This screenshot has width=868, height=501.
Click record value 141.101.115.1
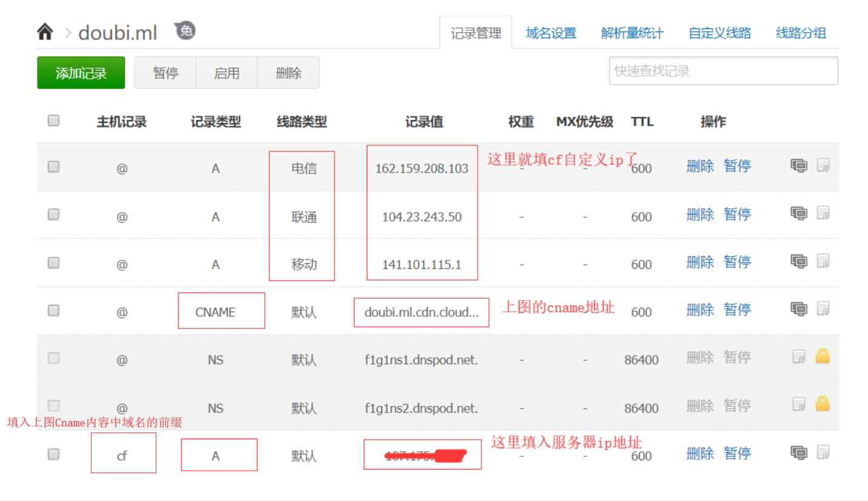tap(422, 264)
